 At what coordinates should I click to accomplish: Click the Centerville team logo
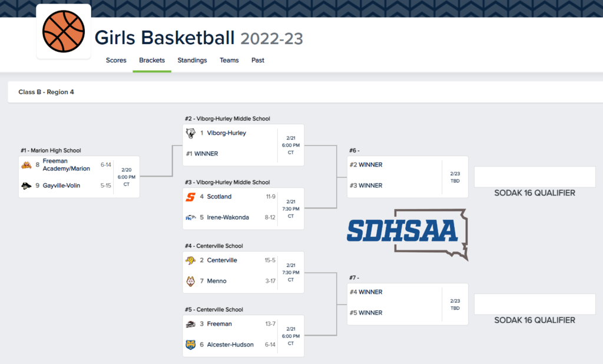pos(191,260)
